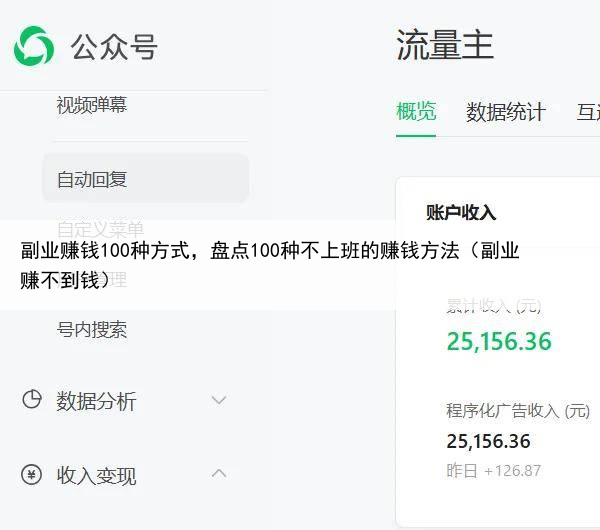Switch to the 概览 tab

tap(416, 111)
